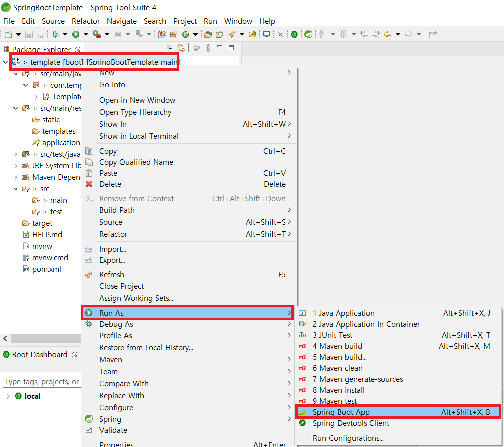This screenshot has width=504, height=447.
Task: Focus the Boot Dashboard tags filter field
Action: (42, 381)
